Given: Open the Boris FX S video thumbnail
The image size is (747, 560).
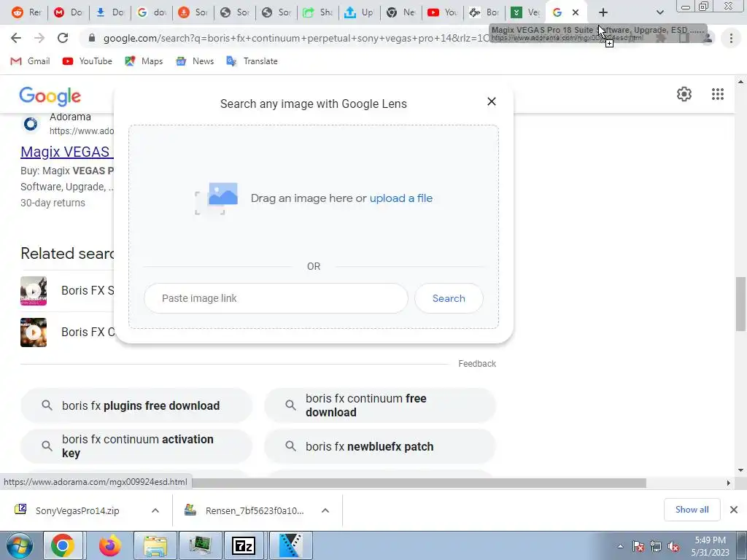Looking at the screenshot, I should click(x=34, y=290).
